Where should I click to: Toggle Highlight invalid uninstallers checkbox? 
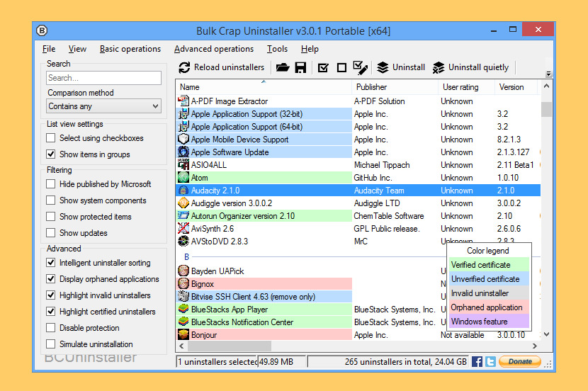[x=50, y=295]
